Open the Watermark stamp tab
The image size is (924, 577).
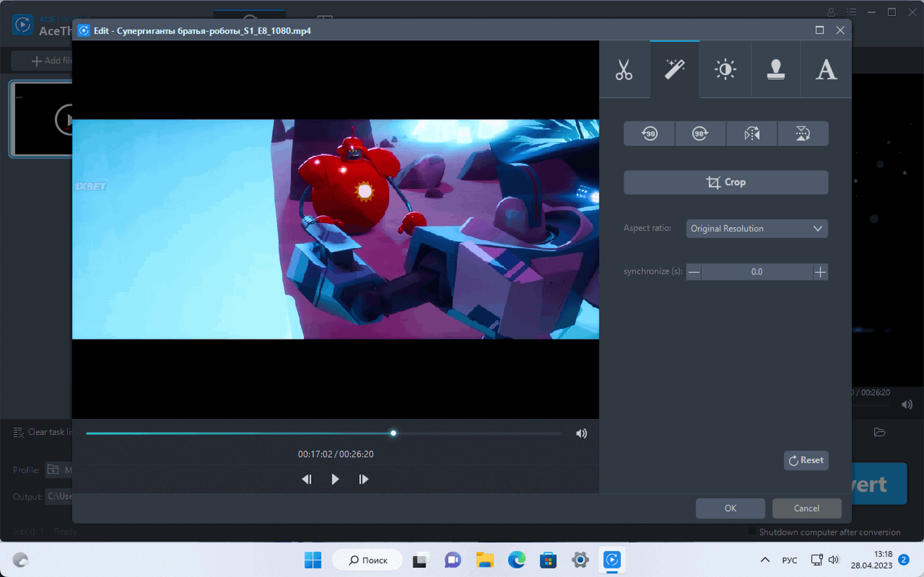pyautogui.click(x=776, y=70)
